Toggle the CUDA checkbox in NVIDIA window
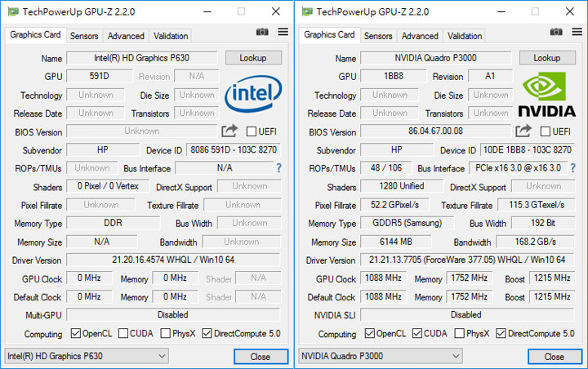This screenshot has height=369, width=588. coord(418,333)
